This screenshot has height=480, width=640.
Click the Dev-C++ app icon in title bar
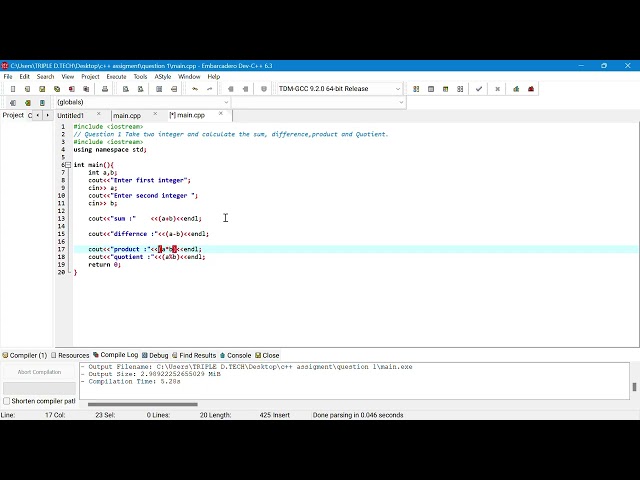(x=4, y=66)
